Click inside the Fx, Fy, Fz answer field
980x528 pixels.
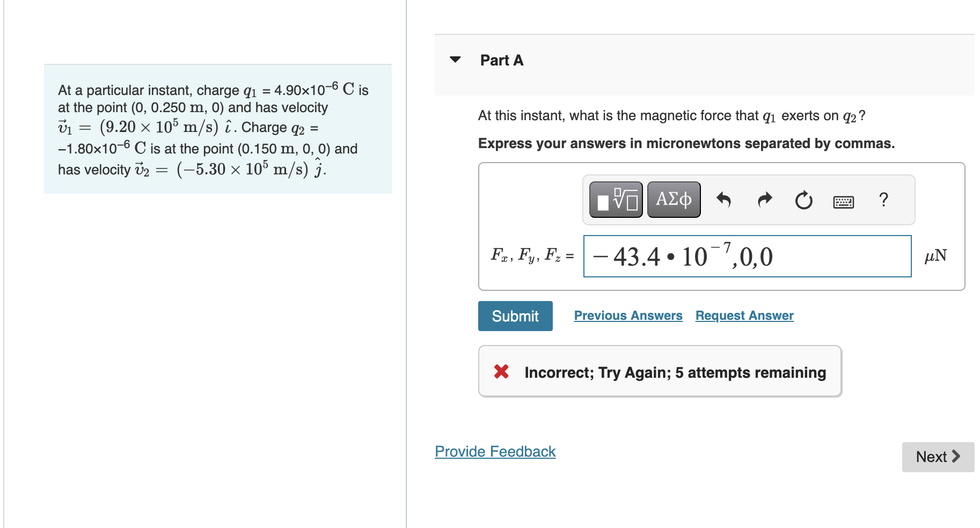(x=747, y=256)
